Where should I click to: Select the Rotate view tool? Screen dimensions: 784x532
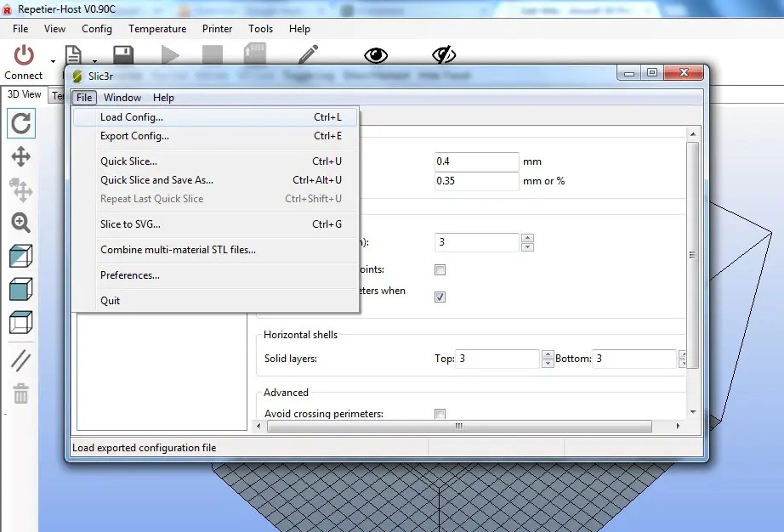pyautogui.click(x=21, y=123)
